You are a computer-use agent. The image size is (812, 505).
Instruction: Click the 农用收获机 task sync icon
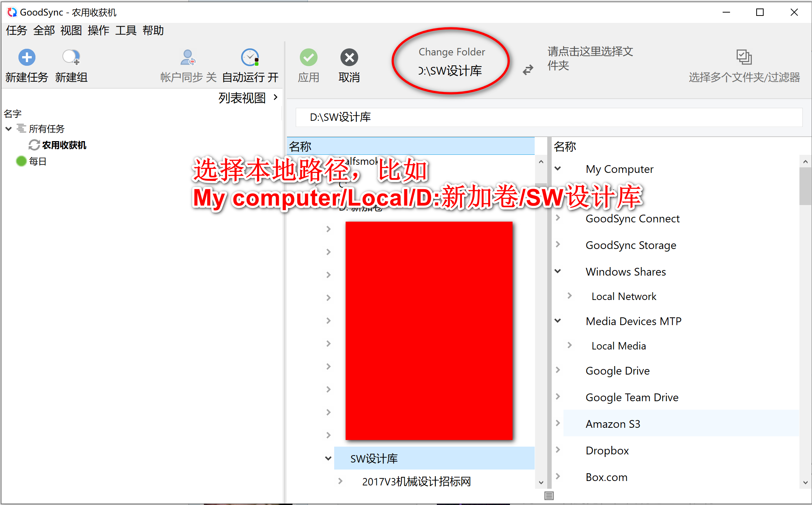pos(34,145)
